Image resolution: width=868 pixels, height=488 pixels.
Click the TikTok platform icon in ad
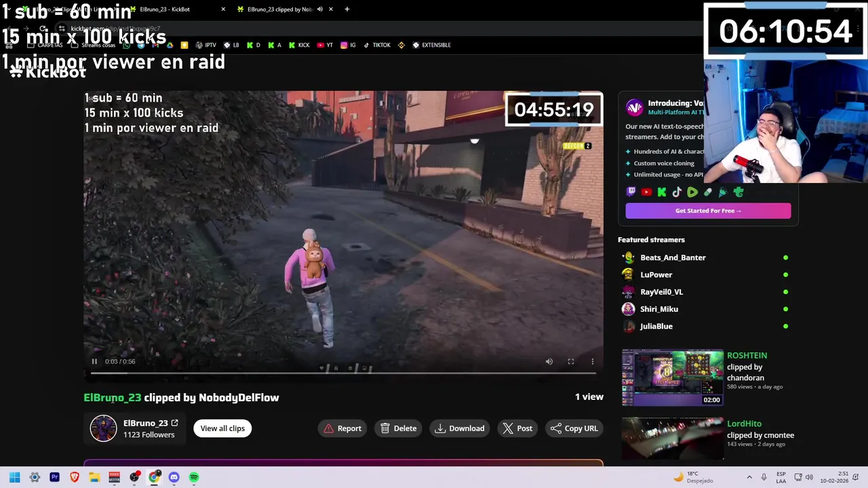(677, 192)
